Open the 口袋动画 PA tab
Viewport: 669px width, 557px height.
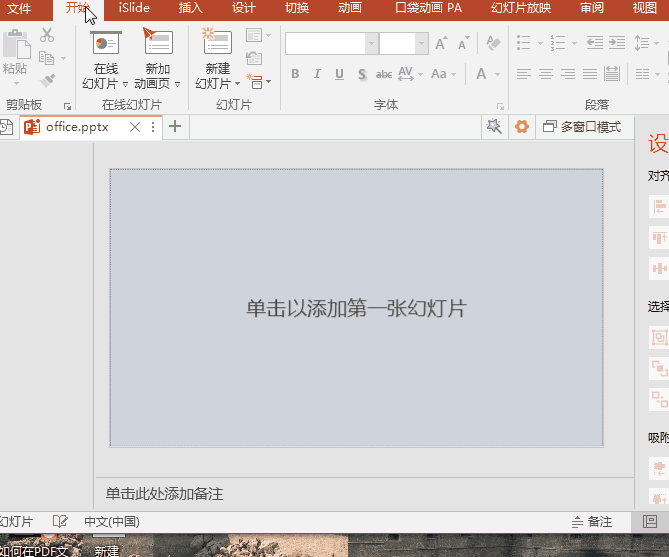[x=428, y=8]
